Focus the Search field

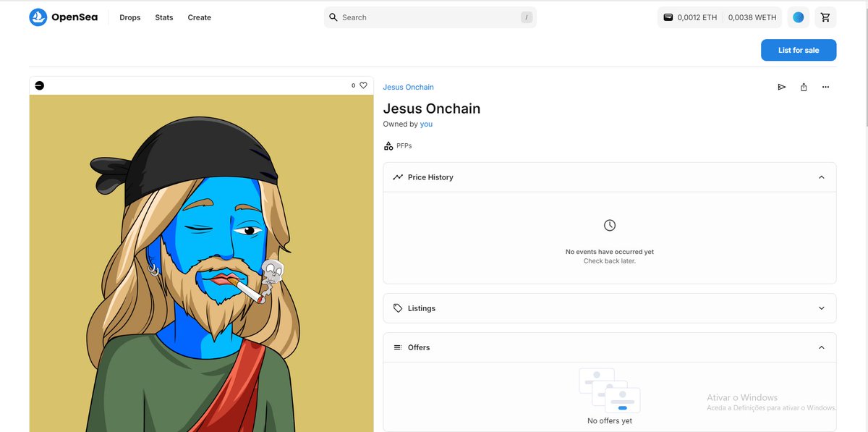click(430, 17)
